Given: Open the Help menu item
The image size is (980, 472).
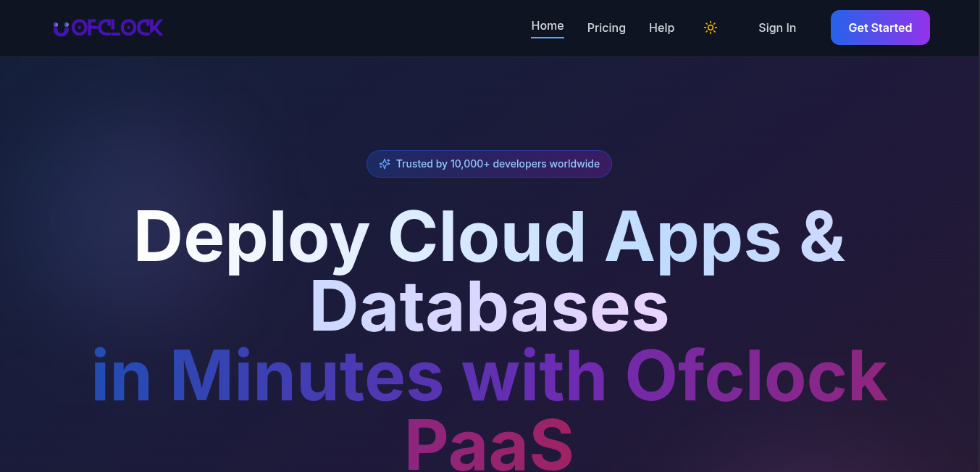Looking at the screenshot, I should (x=661, y=28).
